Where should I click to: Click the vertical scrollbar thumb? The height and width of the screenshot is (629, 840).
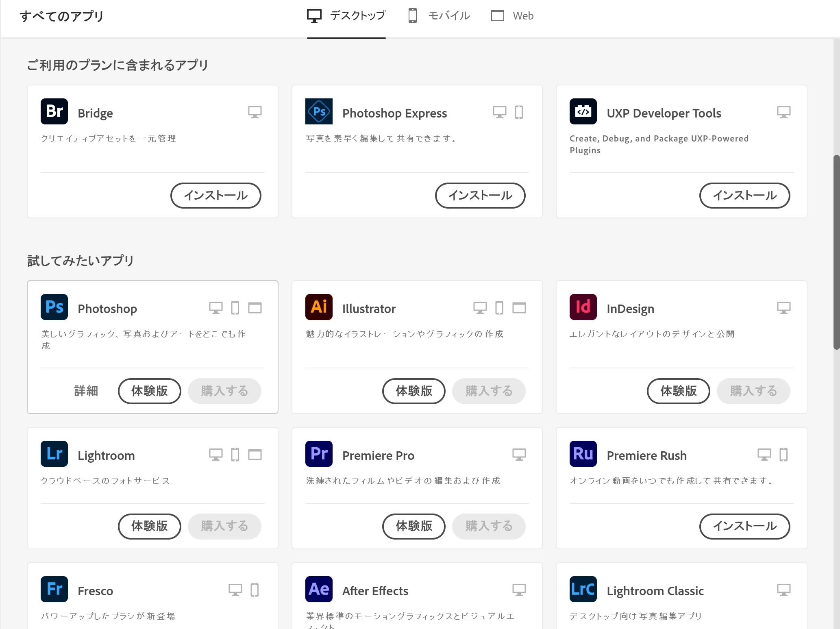[x=836, y=252]
